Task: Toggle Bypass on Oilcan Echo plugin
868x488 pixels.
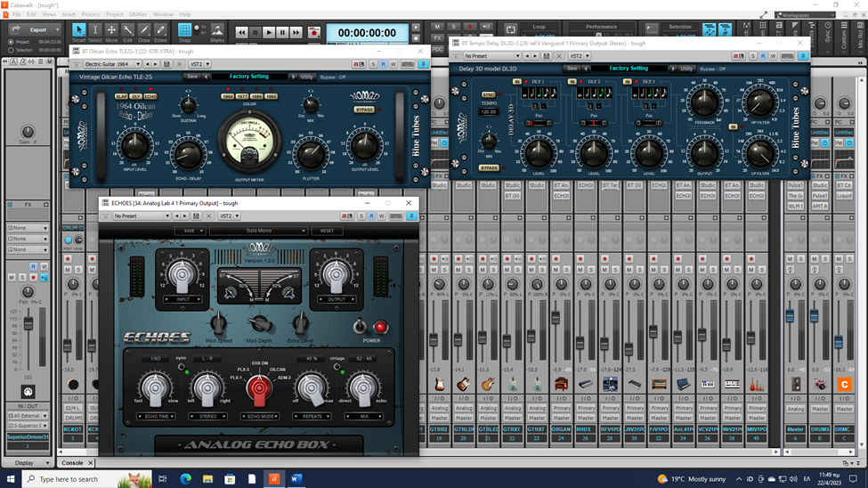Action: (x=364, y=110)
